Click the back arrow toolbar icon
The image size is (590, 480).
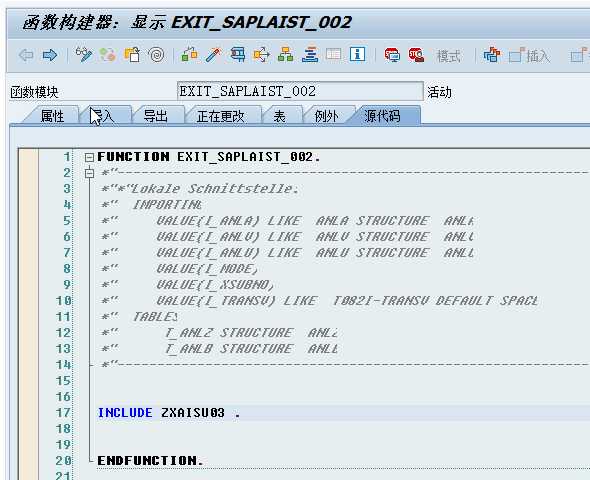click(x=26, y=55)
